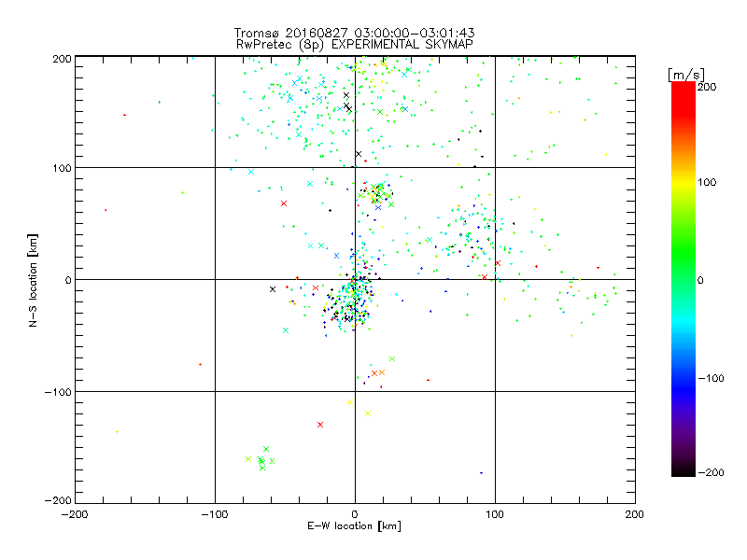Select the subtitle "RwPretec (8p) EXPERIMENTAL SKYMAP"
Screen dimensions: 747x560
coord(355,45)
